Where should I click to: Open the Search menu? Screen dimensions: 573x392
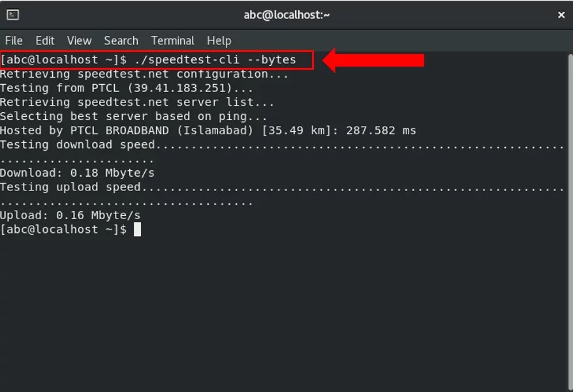coord(121,40)
